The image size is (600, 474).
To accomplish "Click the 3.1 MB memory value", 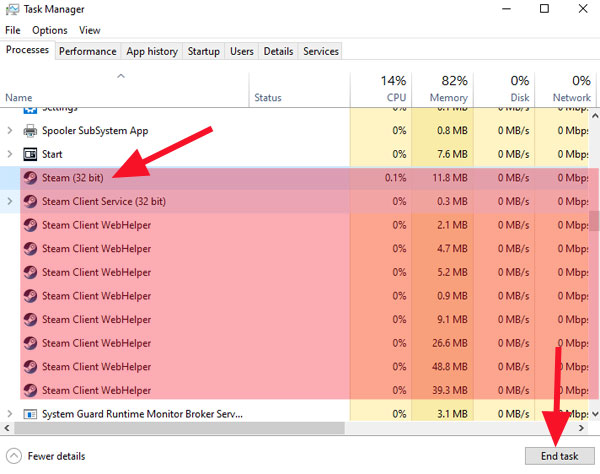I will (x=452, y=414).
